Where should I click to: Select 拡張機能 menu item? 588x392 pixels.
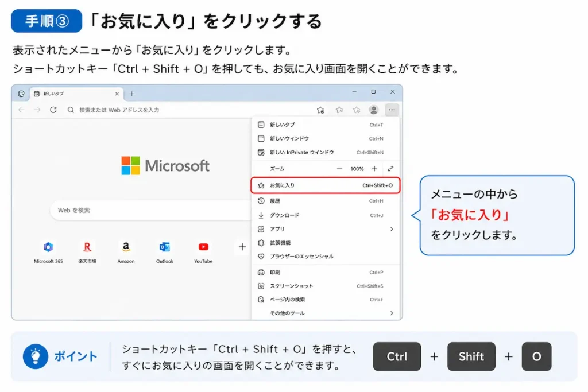[326, 243]
